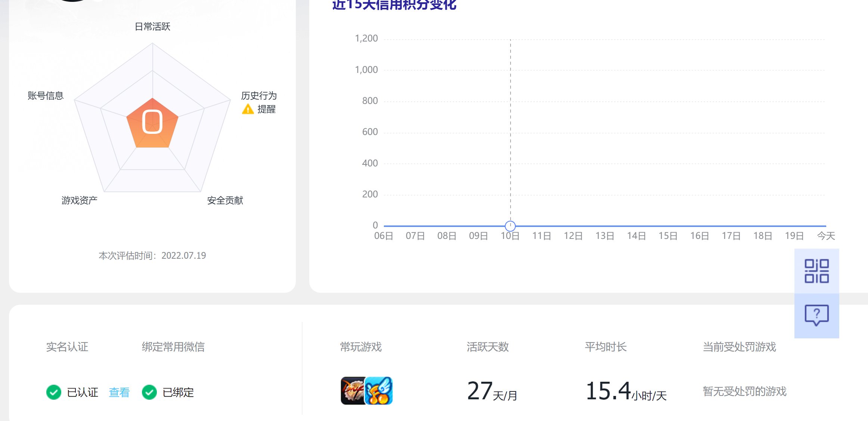Click the 游戏资产 radar axis label
868x421 pixels.
(x=80, y=200)
